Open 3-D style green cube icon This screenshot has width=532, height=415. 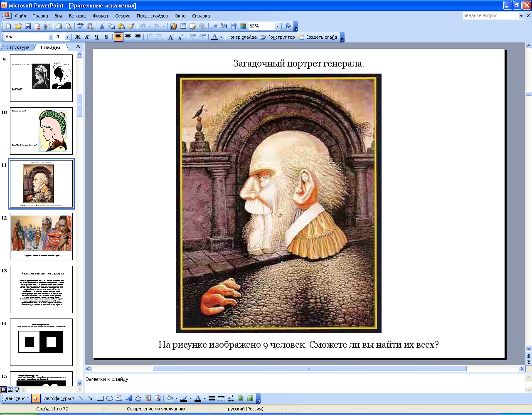coord(250,398)
